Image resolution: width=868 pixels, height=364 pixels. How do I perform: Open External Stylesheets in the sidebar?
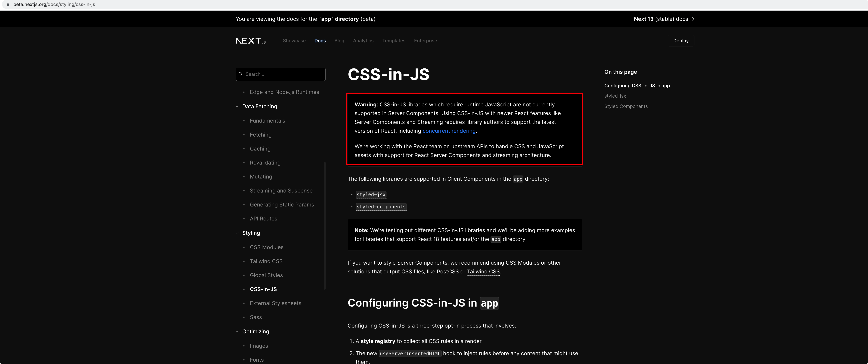(275, 303)
